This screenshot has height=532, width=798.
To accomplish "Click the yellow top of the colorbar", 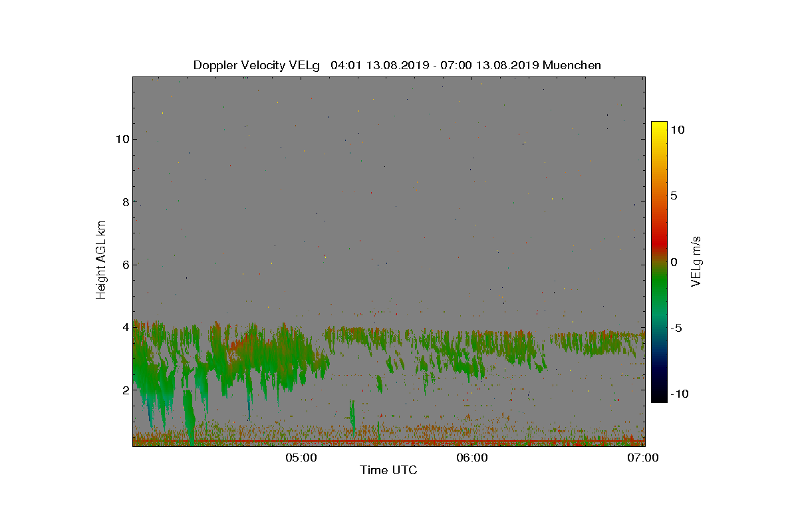I will 659,126.
